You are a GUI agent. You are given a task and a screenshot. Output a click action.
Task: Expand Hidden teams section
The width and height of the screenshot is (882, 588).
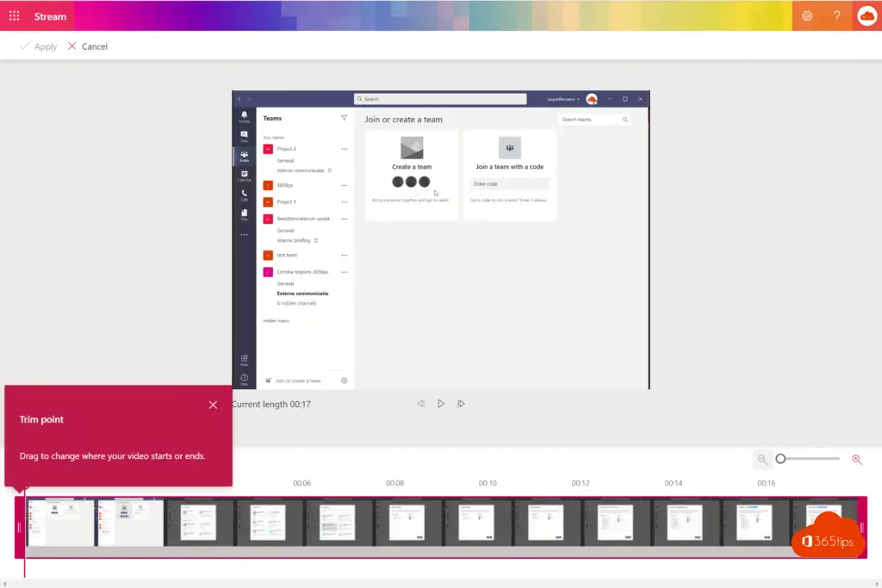point(276,321)
